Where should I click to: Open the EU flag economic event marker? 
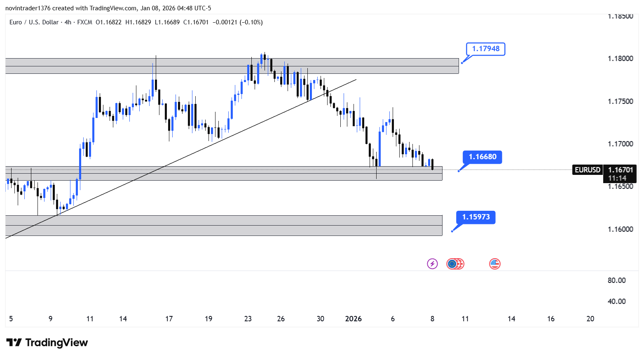click(x=452, y=264)
